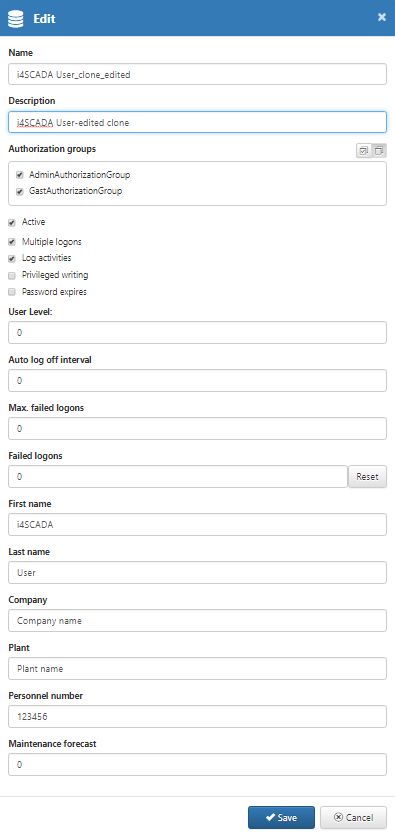Image resolution: width=395 pixels, height=836 pixels.
Task: Enable Password expires checkbox
Action: [x=12, y=292]
